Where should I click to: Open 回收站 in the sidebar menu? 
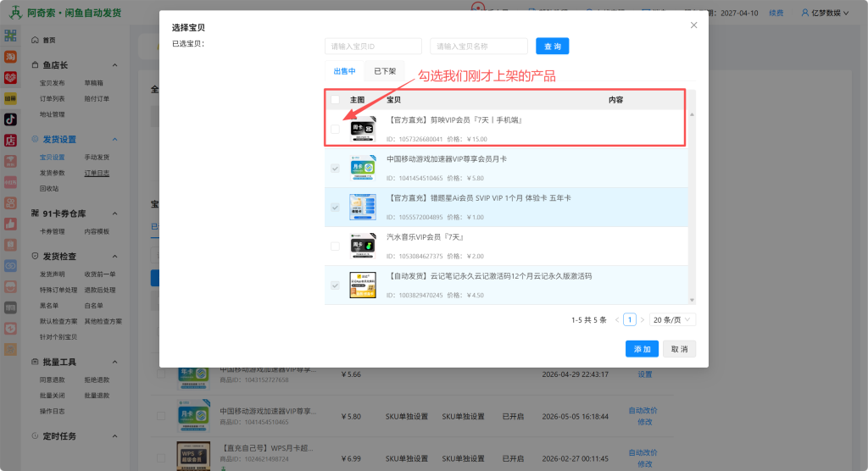click(48, 189)
